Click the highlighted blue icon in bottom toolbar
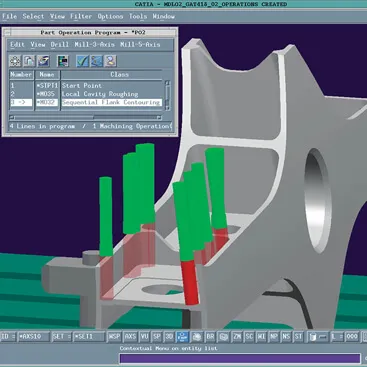Image resolution: width=367 pixels, height=367 pixels. 182,337
